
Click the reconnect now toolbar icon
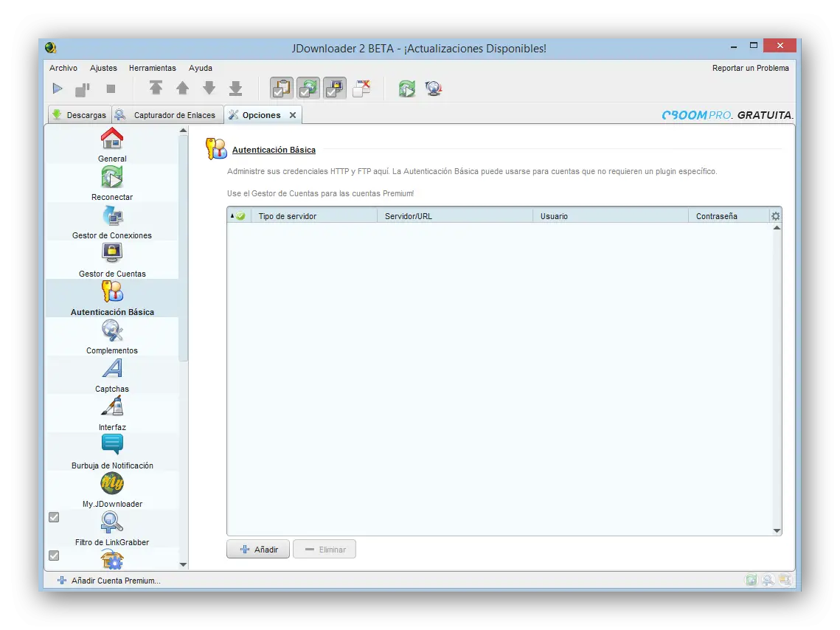click(406, 89)
